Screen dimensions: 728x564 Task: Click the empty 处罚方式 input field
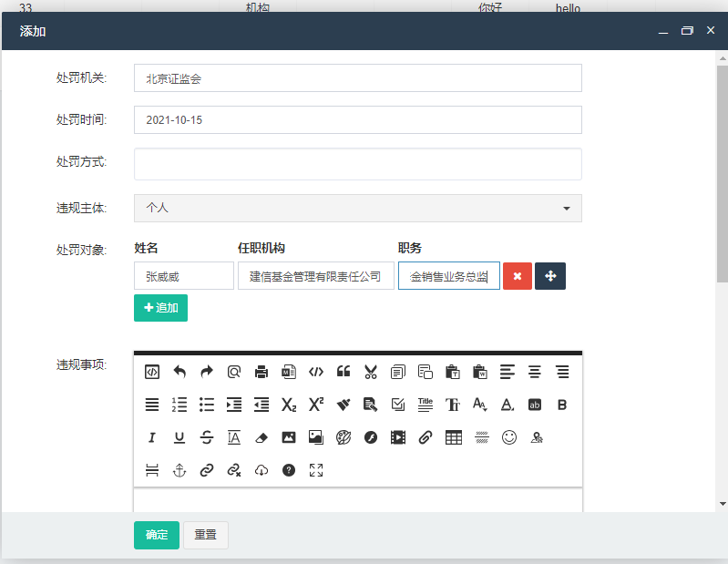tap(357, 164)
